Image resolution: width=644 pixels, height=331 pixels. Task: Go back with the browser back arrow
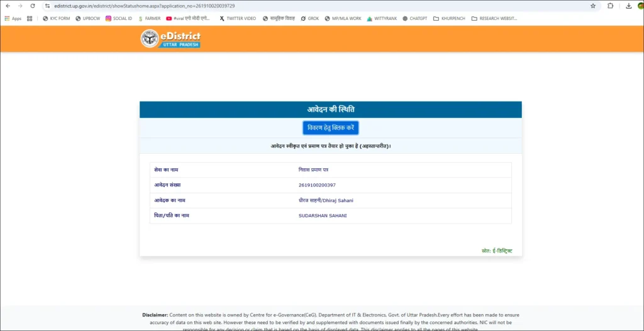click(8, 6)
